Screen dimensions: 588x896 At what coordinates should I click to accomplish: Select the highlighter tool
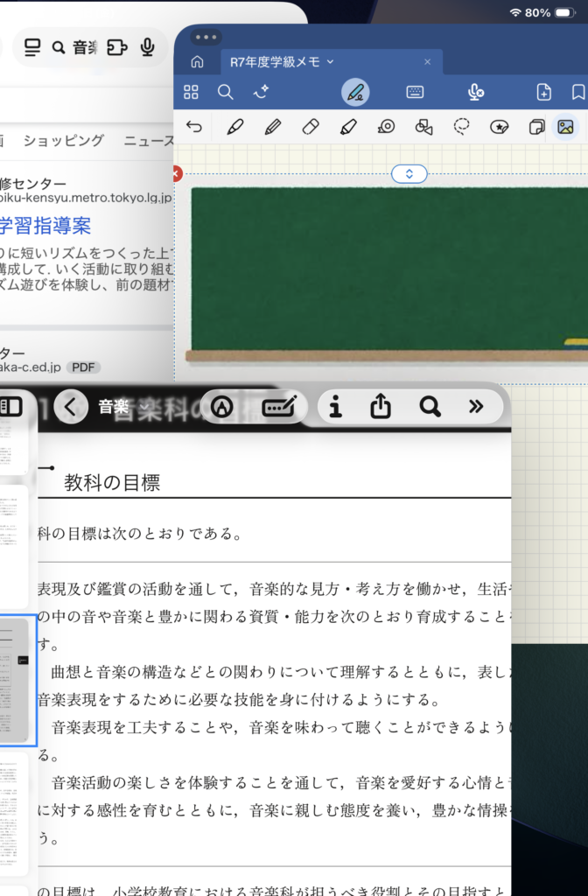point(348,127)
